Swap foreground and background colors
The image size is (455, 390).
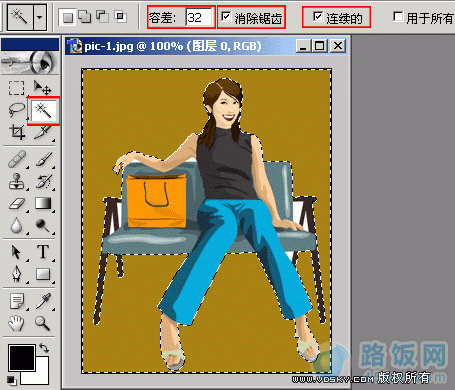(x=44, y=348)
